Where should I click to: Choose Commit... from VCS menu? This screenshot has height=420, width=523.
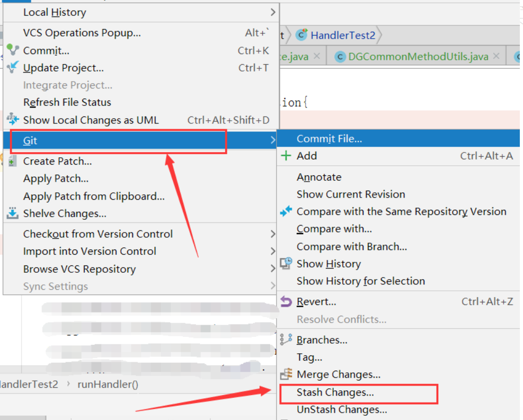pos(141,50)
